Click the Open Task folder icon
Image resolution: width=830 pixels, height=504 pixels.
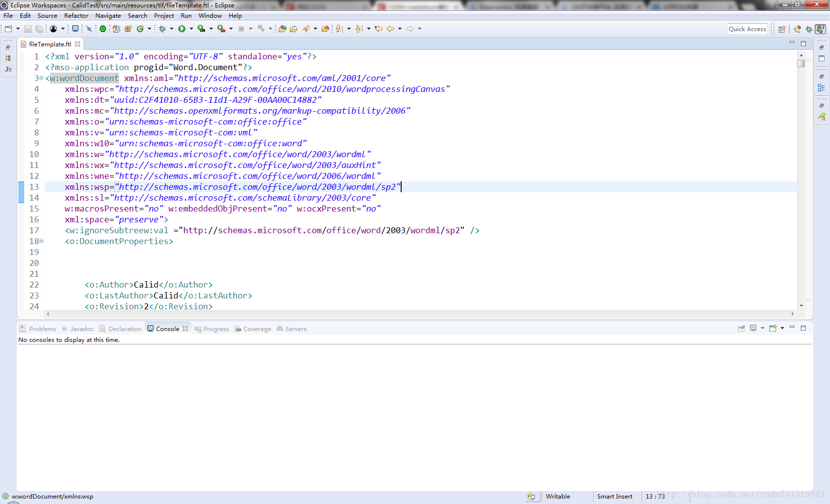click(293, 29)
